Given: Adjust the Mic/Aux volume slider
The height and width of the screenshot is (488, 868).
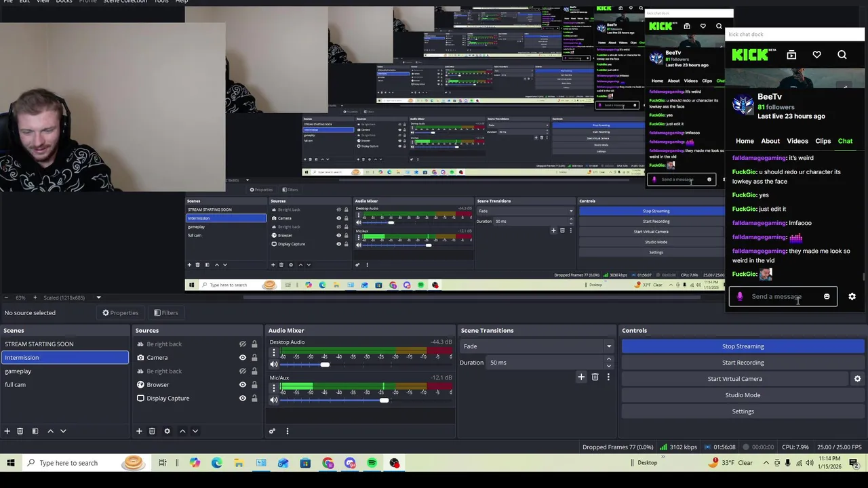Looking at the screenshot, I should pos(366,400).
